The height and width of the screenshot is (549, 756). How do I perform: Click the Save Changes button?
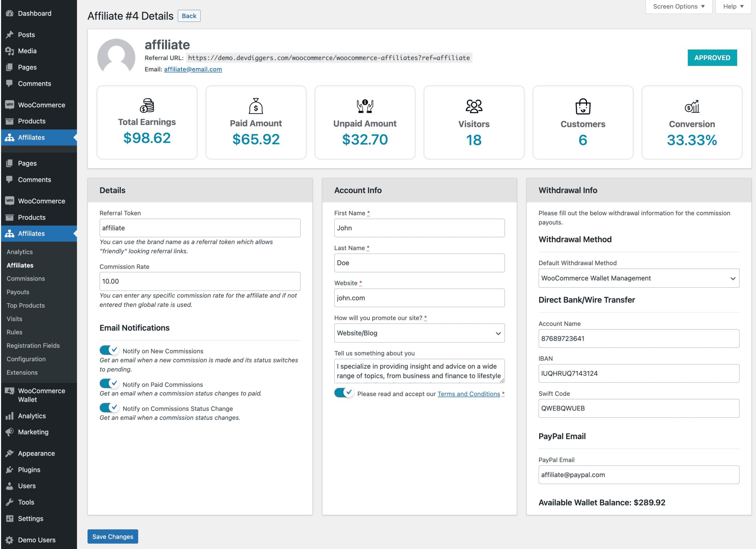coord(113,536)
